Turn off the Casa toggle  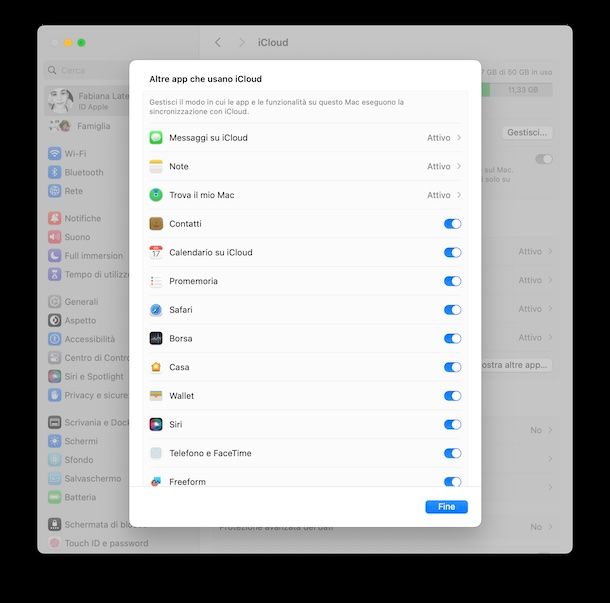(x=452, y=367)
